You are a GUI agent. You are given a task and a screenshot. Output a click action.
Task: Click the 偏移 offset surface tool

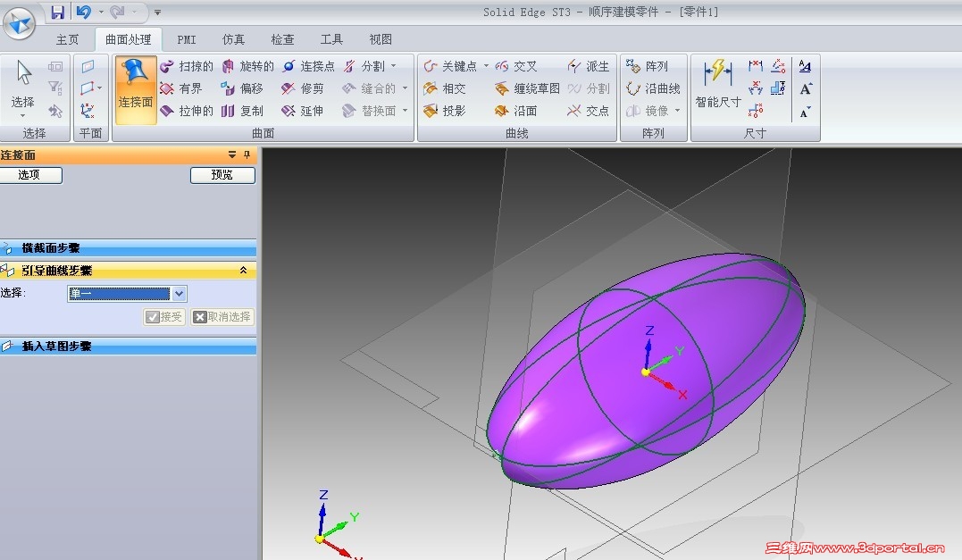pos(242,89)
